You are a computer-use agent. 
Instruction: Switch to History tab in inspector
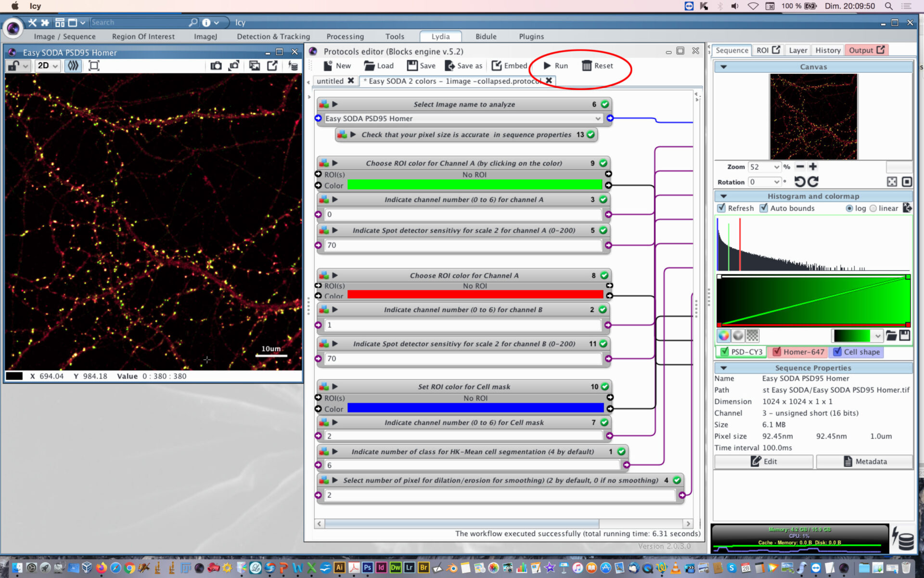coord(828,50)
